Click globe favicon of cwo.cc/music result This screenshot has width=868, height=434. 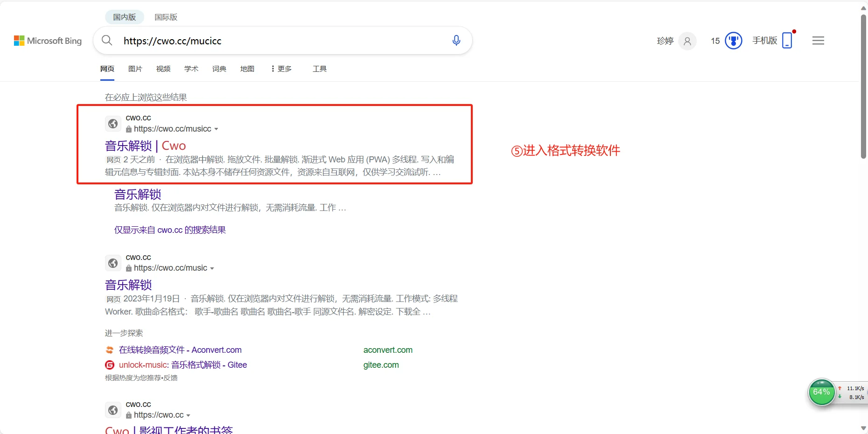113,263
